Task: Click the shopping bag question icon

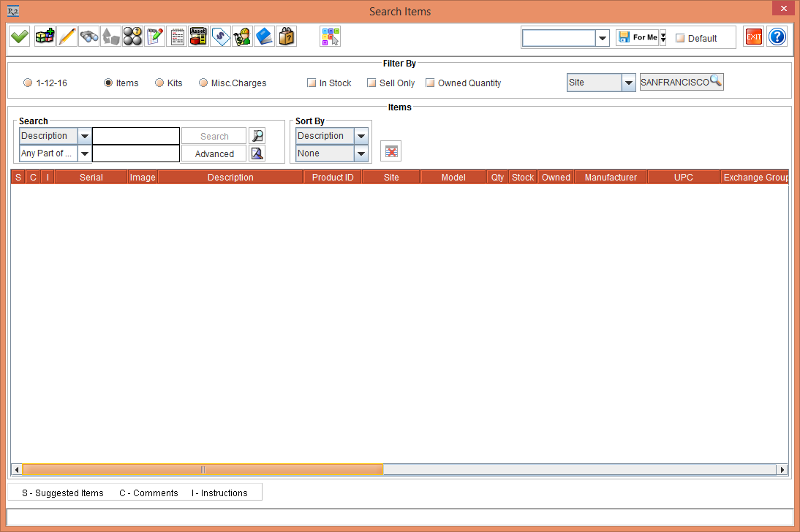Action: pos(287,37)
